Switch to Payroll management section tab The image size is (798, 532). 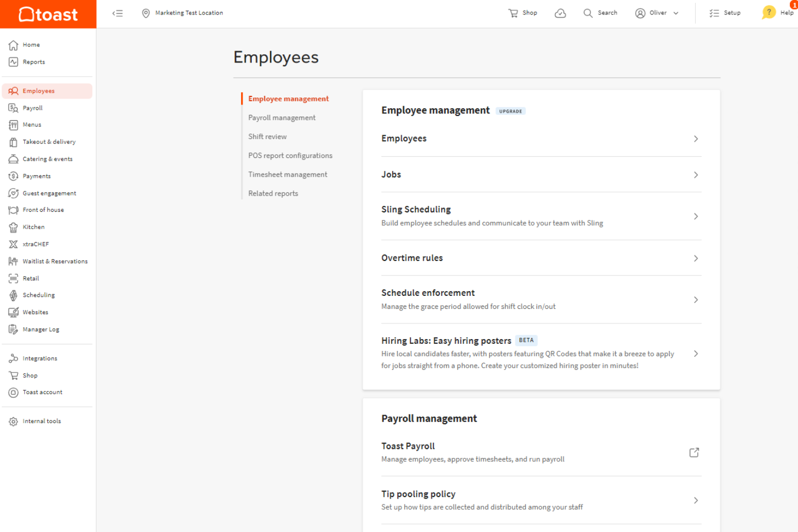point(281,118)
